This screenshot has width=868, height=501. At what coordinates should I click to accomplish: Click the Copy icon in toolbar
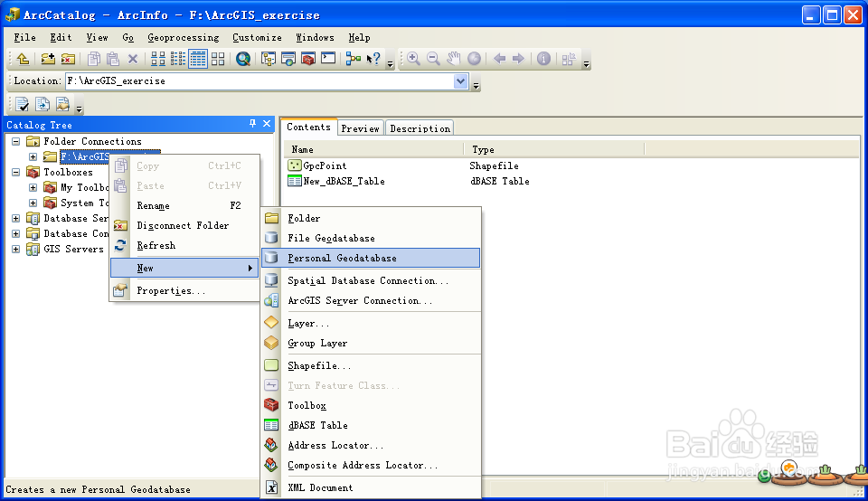click(94, 59)
